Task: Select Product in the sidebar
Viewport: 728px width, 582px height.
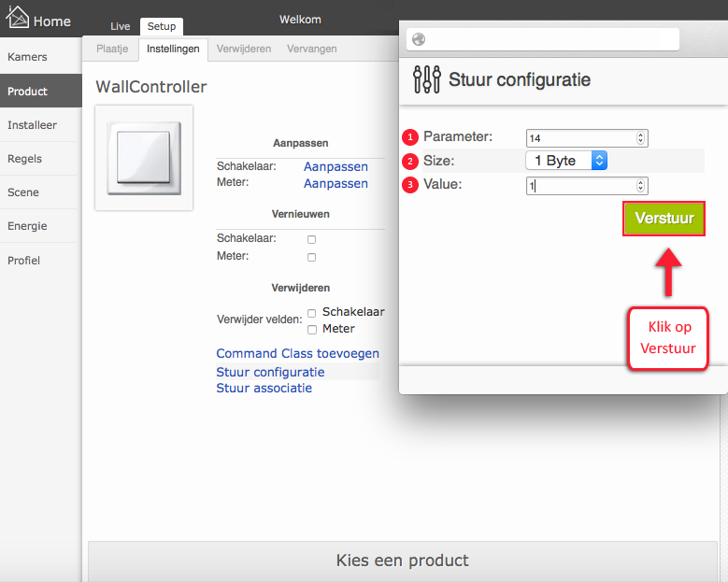Action: pyautogui.click(x=41, y=91)
